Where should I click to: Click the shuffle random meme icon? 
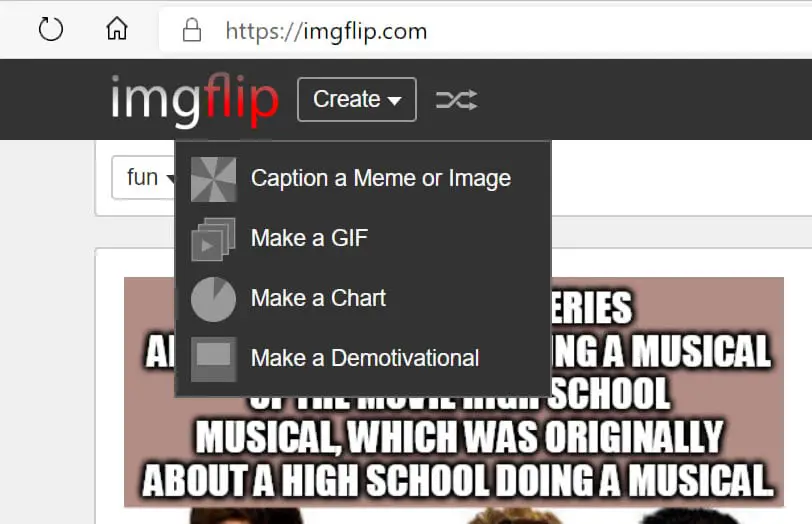coord(456,100)
